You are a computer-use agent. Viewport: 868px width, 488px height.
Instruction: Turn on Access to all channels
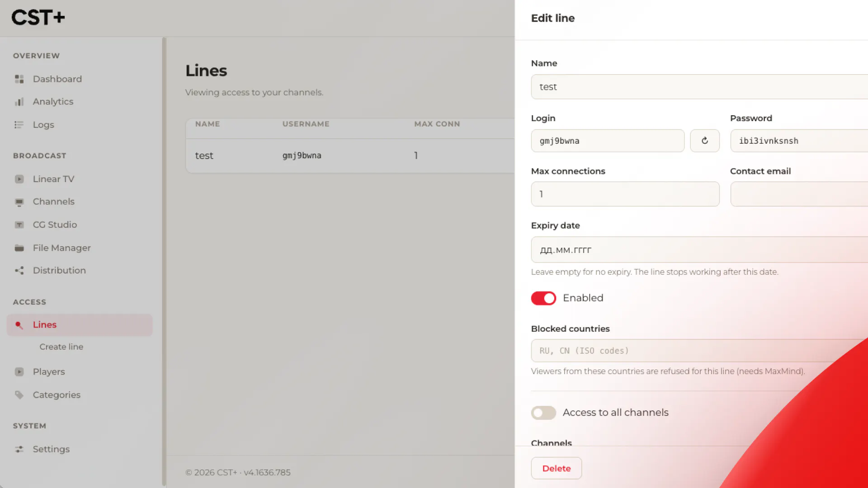pyautogui.click(x=543, y=413)
